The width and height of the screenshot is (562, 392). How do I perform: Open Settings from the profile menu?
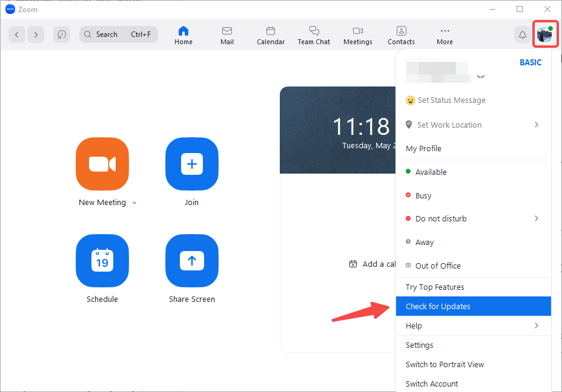tap(419, 345)
